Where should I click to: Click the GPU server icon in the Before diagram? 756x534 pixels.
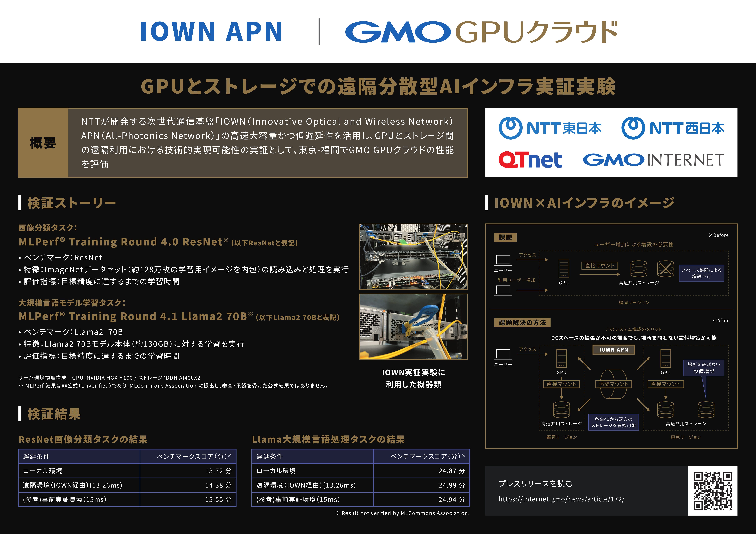(x=564, y=269)
